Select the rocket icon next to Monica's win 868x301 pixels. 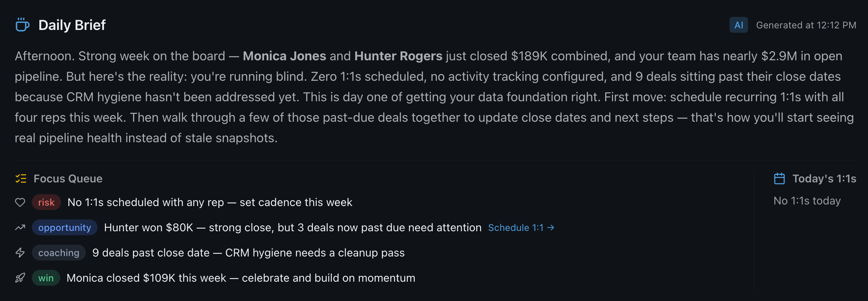pyautogui.click(x=20, y=278)
